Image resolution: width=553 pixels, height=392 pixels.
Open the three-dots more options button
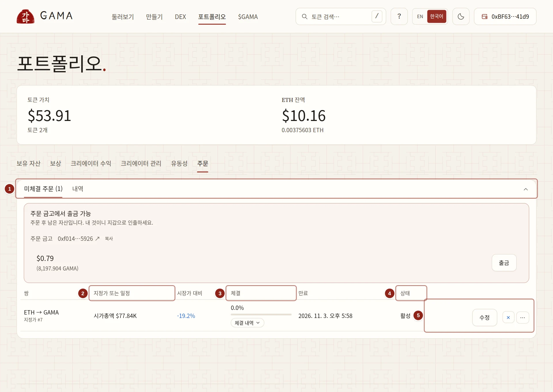tap(522, 317)
